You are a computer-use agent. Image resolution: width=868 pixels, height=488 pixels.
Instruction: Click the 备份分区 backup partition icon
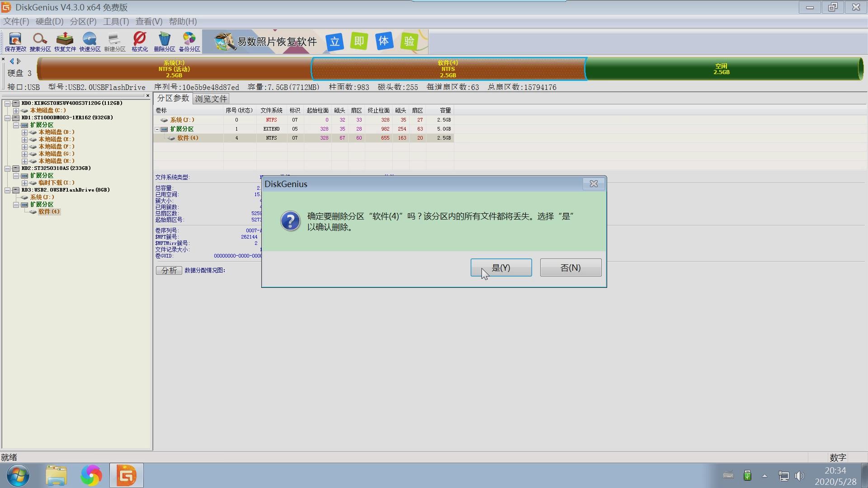(x=189, y=42)
